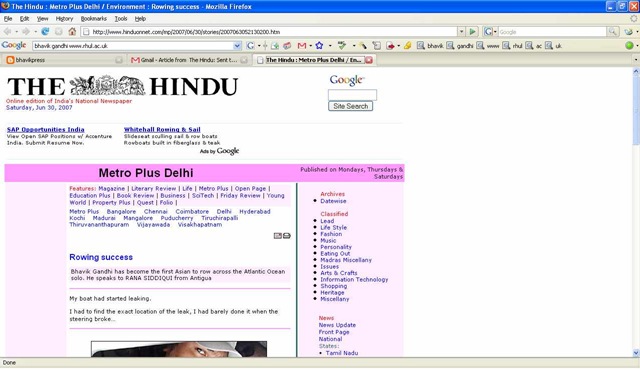Click the blue star Bookmarks icon on Google Toolbar
The width and height of the screenshot is (640, 370).
point(319,46)
